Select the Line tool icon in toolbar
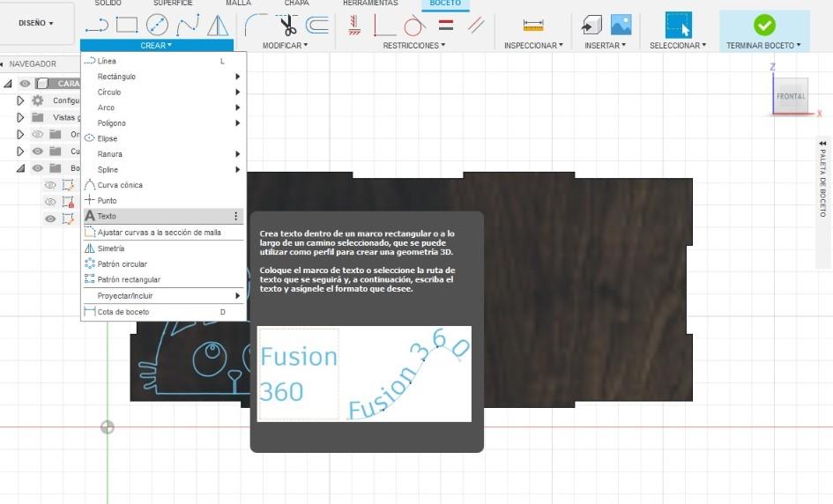 click(x=97, y=25)
